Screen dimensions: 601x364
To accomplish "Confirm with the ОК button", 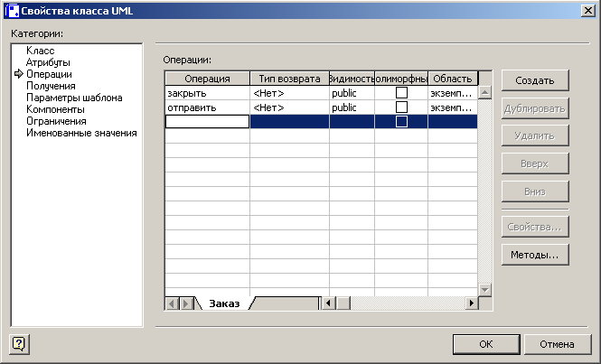I will click(x=486, y=344).
